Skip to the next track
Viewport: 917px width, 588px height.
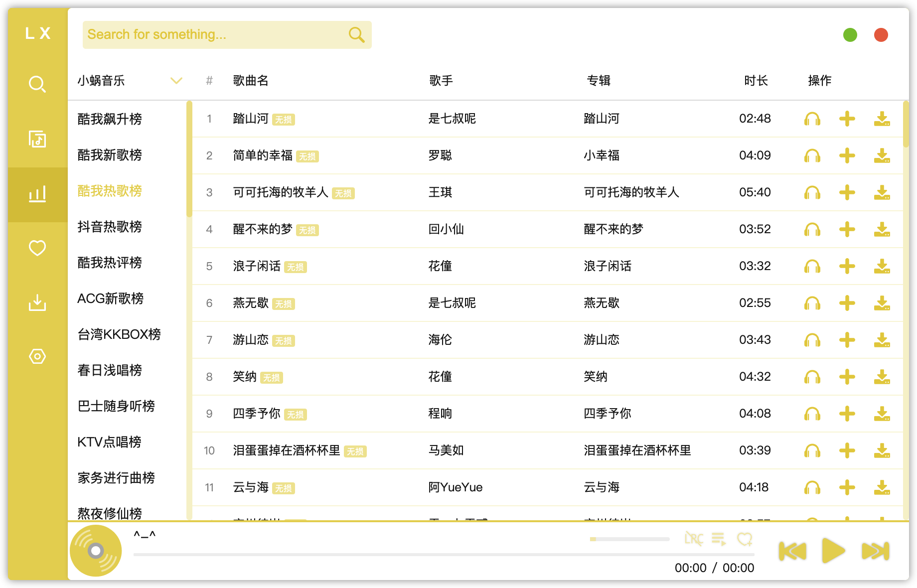pyautogui.click(x=875, y=551)
